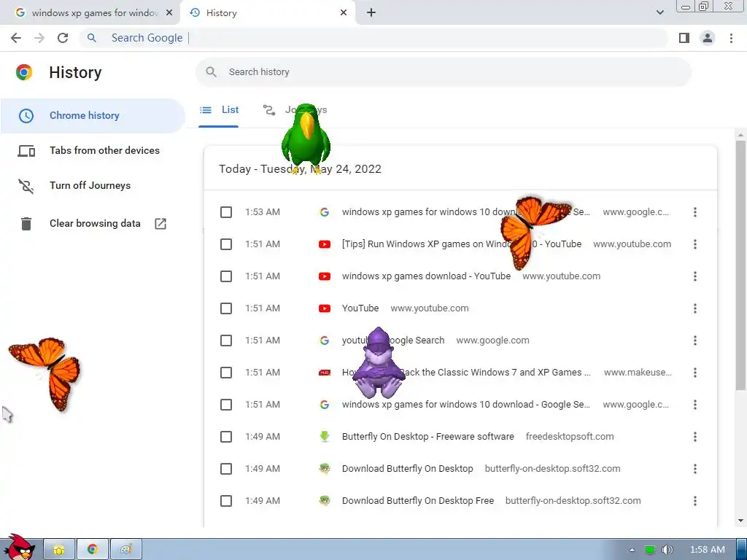Viewport: 747px width, 560px height.
Task: Open the file explorer taskbar icon
Action: point(59,550)
